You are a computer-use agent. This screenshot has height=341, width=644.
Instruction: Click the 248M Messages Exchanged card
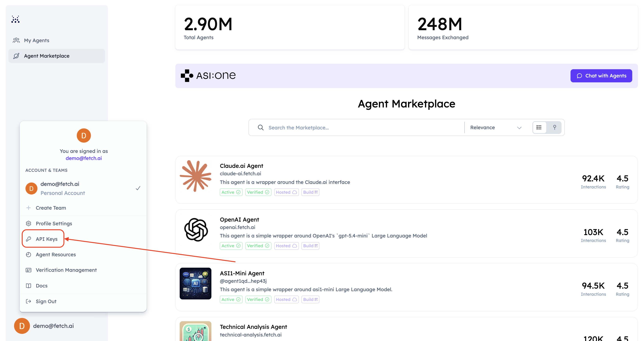[x=523, y=27]
